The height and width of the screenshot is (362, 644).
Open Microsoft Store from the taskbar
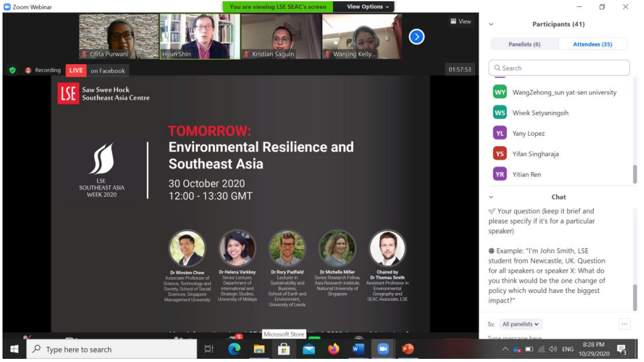click(283, 349)
